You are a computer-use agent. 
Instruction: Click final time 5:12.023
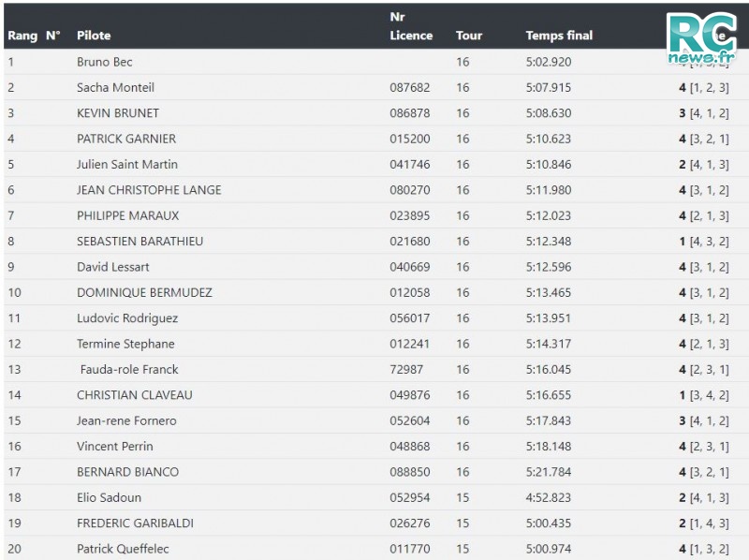(x=549, y=215)
